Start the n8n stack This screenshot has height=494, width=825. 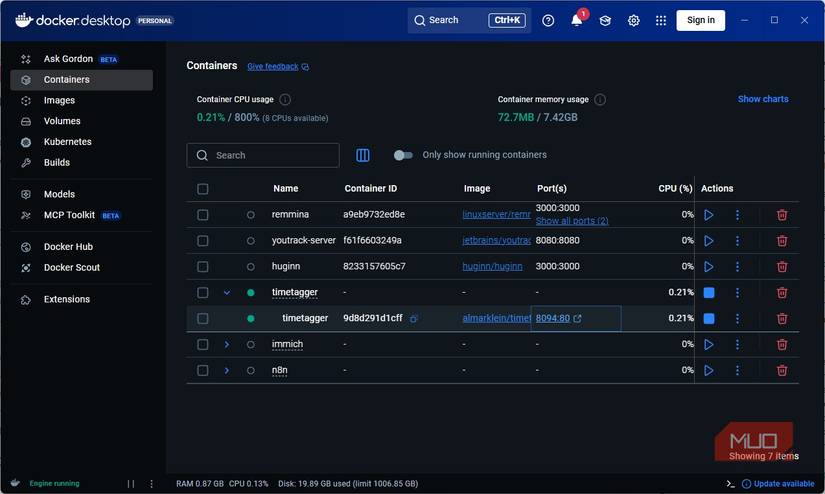(x=709, y=370)
